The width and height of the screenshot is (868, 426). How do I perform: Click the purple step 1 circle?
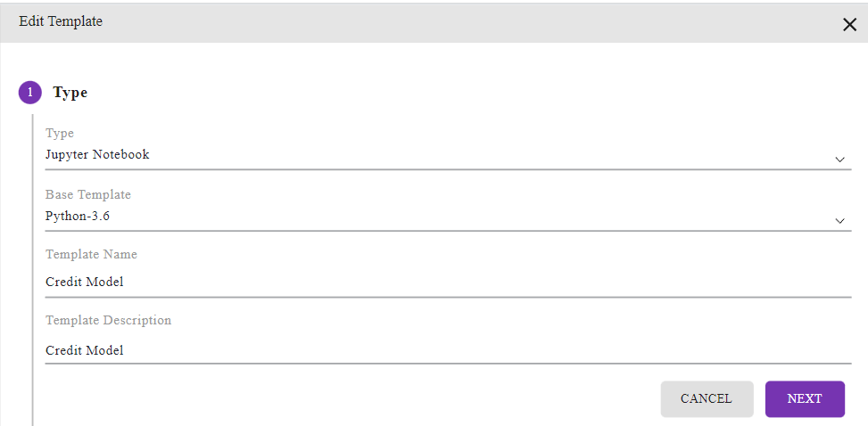30,93
